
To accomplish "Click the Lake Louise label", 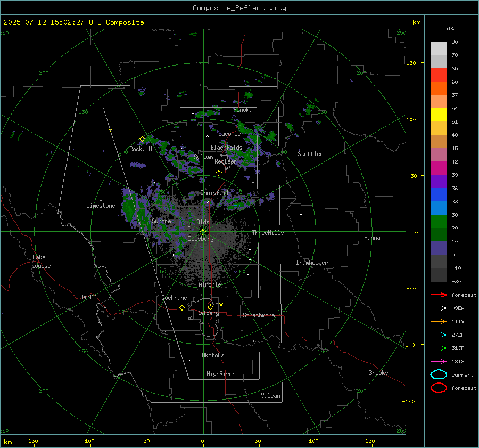I will click(x=41, y=262).
